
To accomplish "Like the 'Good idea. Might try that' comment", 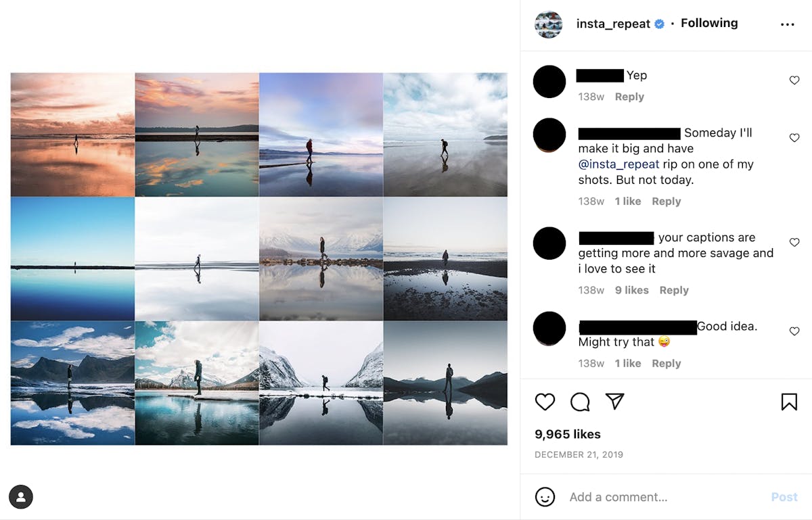I will [794, 331].
